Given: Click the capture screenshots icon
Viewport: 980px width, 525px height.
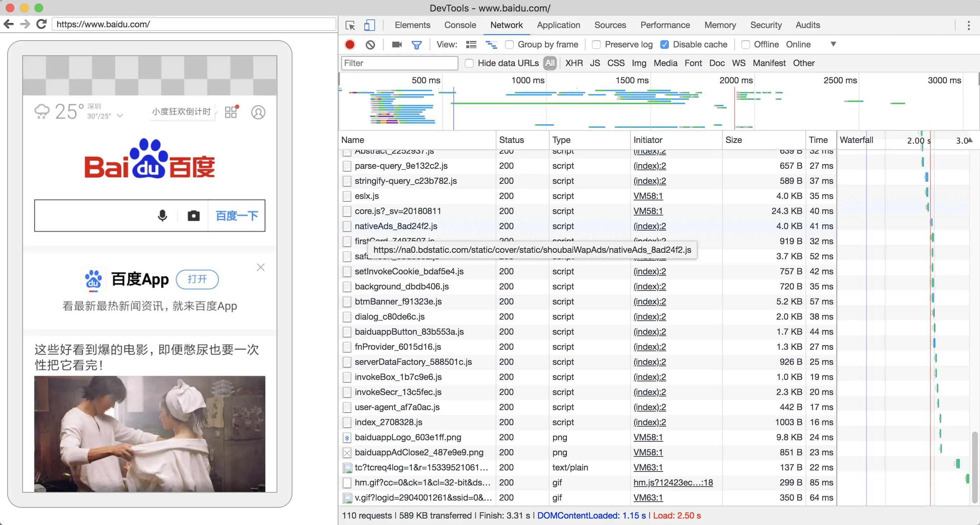Looking at the screenshot, I should (x=397, y=44).
